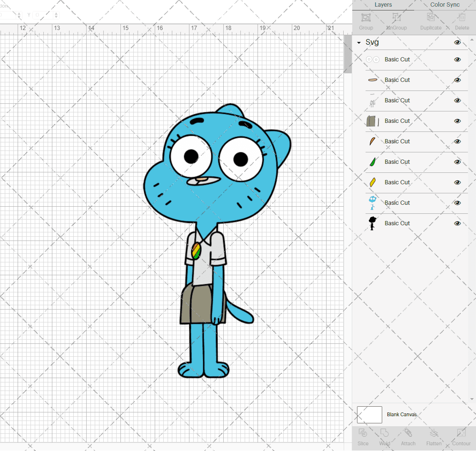Hide the eyes circles Basic Cut layer
Viewport: 476px width, 451px height.
click(x=457, y=60)
